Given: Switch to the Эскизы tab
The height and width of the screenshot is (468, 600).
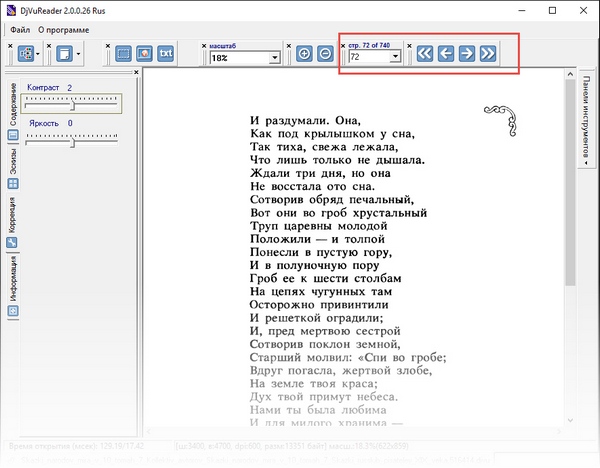Looking at the screenshot, I should coord(13,161).
